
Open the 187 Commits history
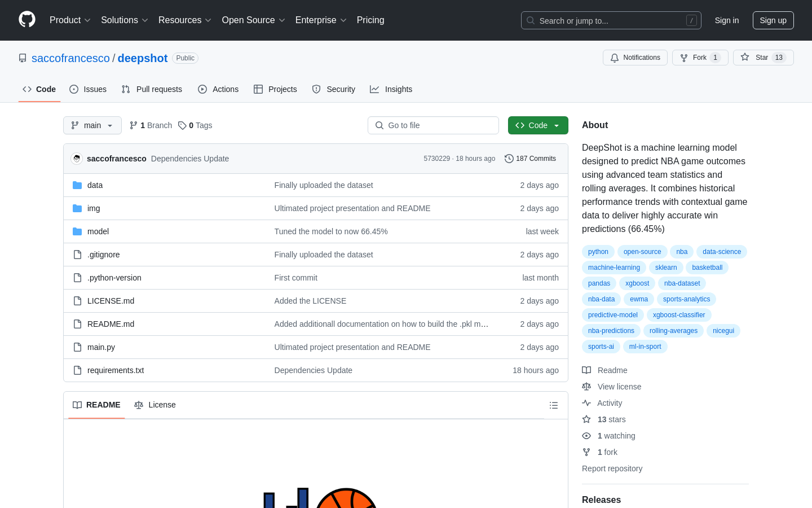(x=530, y=159)
